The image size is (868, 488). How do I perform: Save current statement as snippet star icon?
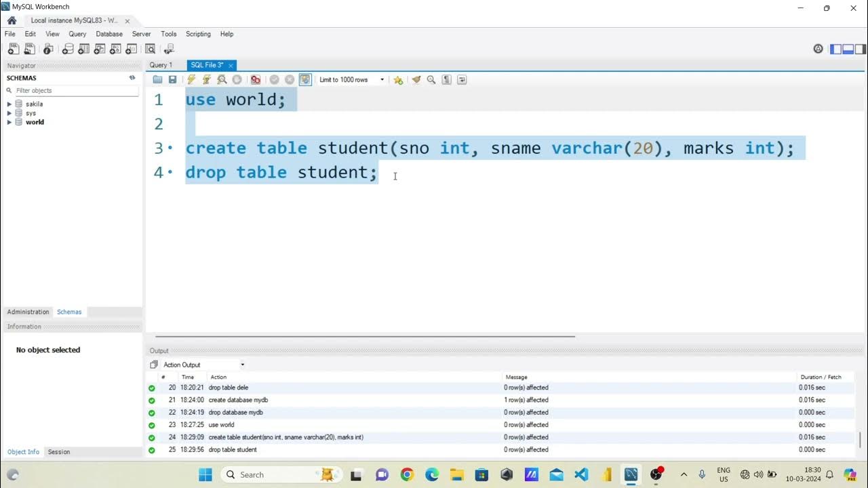pos(398,79)
